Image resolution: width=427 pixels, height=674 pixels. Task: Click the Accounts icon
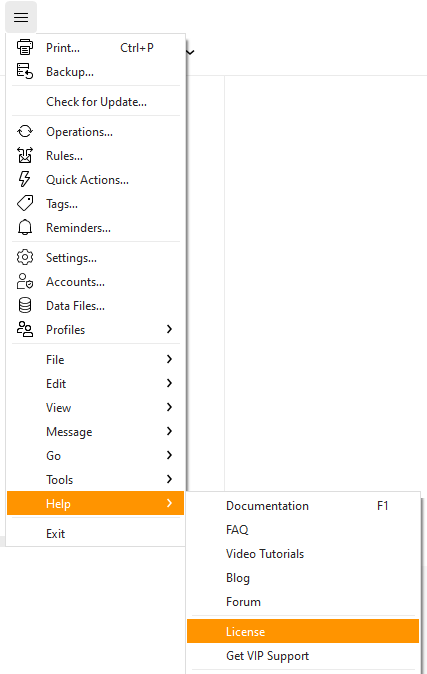(25, 282)
